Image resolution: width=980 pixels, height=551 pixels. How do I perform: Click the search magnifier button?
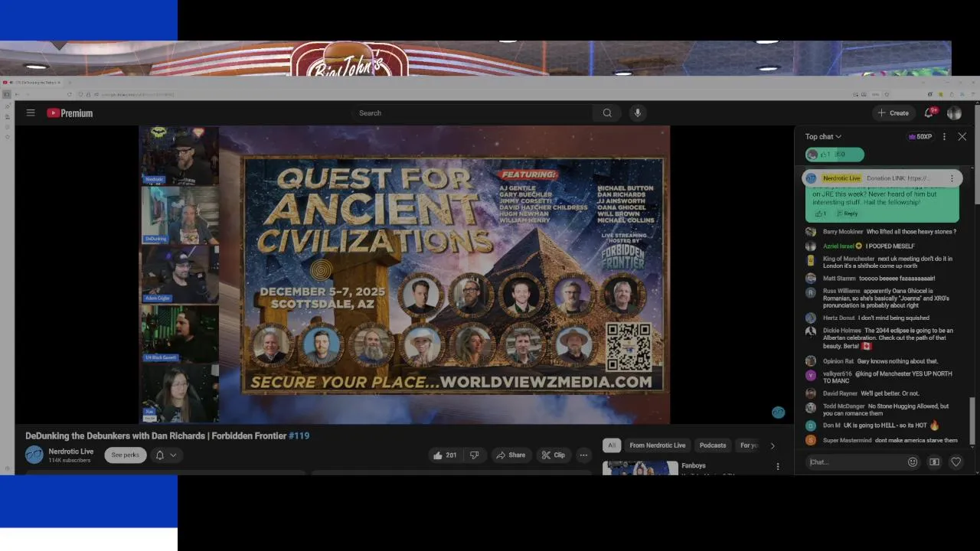[x=607, y=112]
